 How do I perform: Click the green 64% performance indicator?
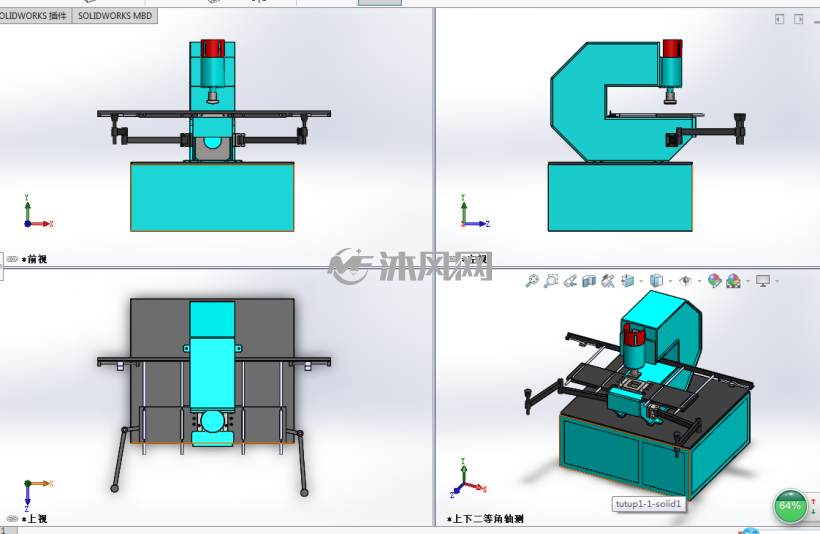tap(790, 506)
